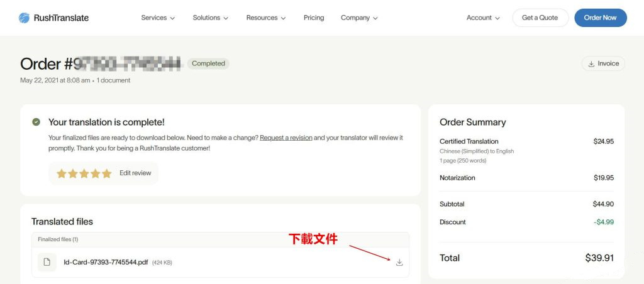Click the third gold rating star
The image size is (644, 284).
84,173
